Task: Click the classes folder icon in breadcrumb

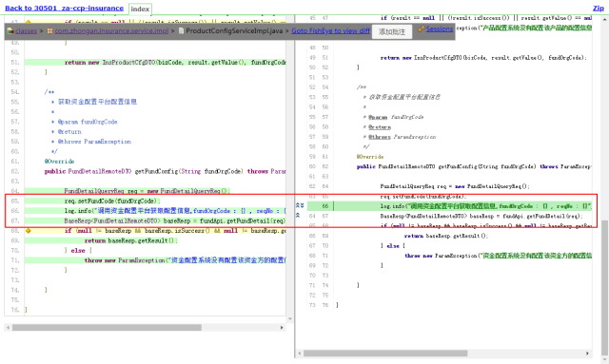Action: (x=10, y=30)
